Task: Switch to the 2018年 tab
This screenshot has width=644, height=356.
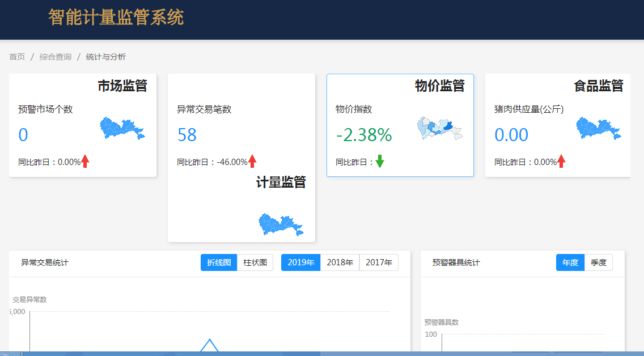Action: pos(340,262)
